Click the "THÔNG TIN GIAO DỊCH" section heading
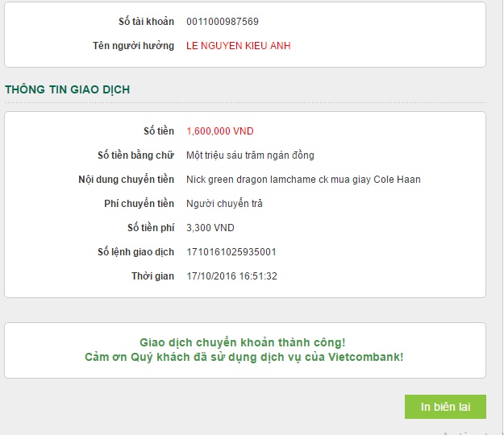This screenshot has width=504, height=439. pyautogui.click(x=68, y=89)
